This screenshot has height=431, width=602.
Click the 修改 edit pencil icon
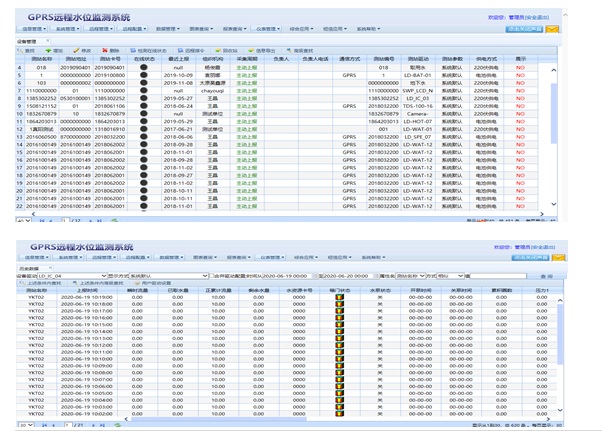(x=76, y=51)
